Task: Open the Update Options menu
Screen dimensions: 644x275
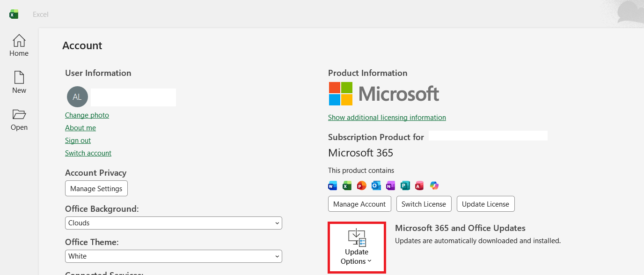Action: coord(357,248)
